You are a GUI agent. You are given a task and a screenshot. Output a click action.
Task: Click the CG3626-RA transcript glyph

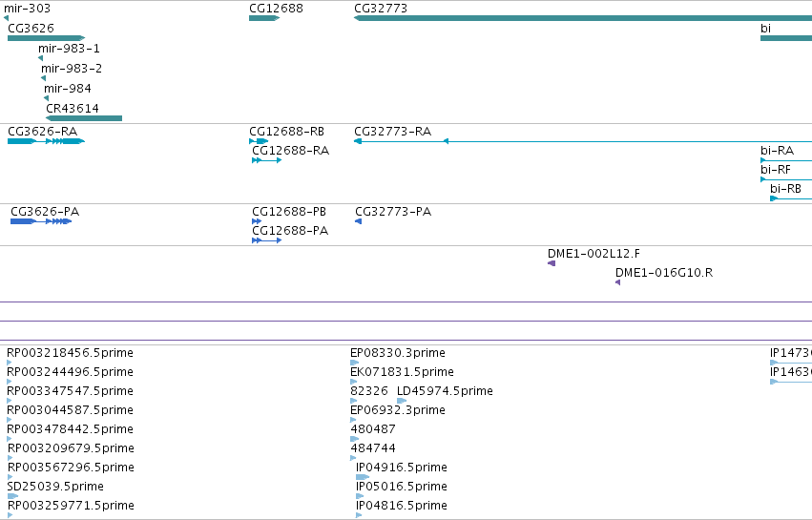(x=46, y=141)
